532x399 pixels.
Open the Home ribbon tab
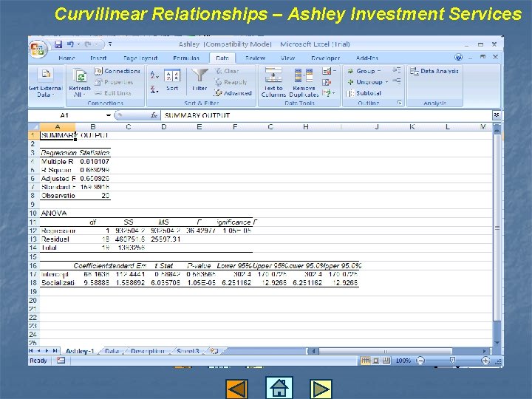(66, 58)
